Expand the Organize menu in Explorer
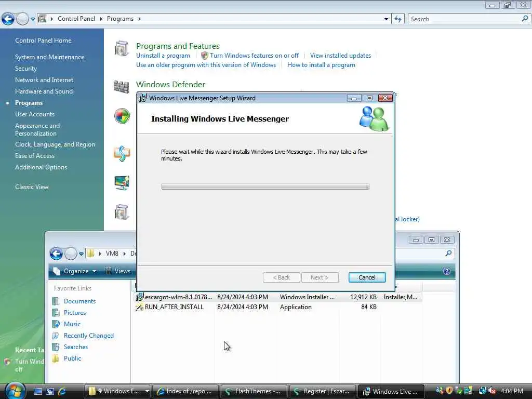The height and width of the screenshot is (399, 532). tap(76, 271)
